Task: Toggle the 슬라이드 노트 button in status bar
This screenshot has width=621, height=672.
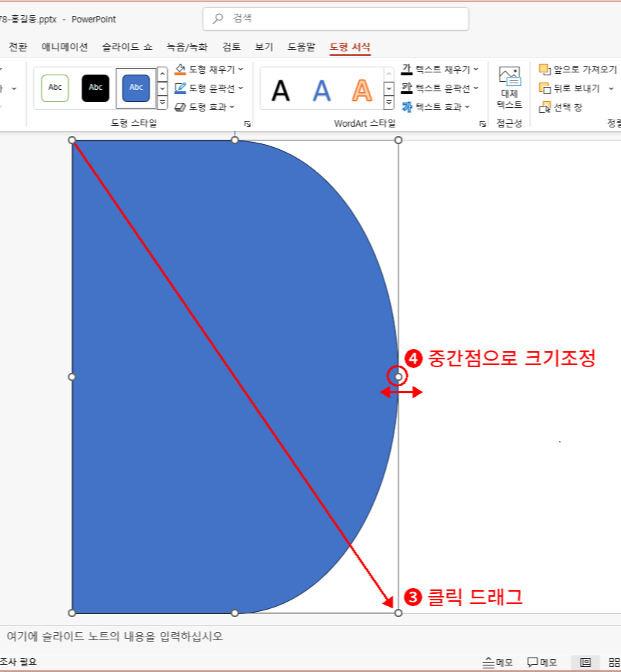Action: (498, 663)
